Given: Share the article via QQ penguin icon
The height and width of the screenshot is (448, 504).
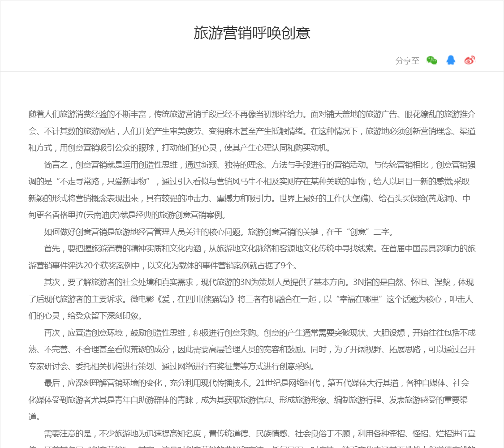Looking at the screenshot, I should coord(450,60).
